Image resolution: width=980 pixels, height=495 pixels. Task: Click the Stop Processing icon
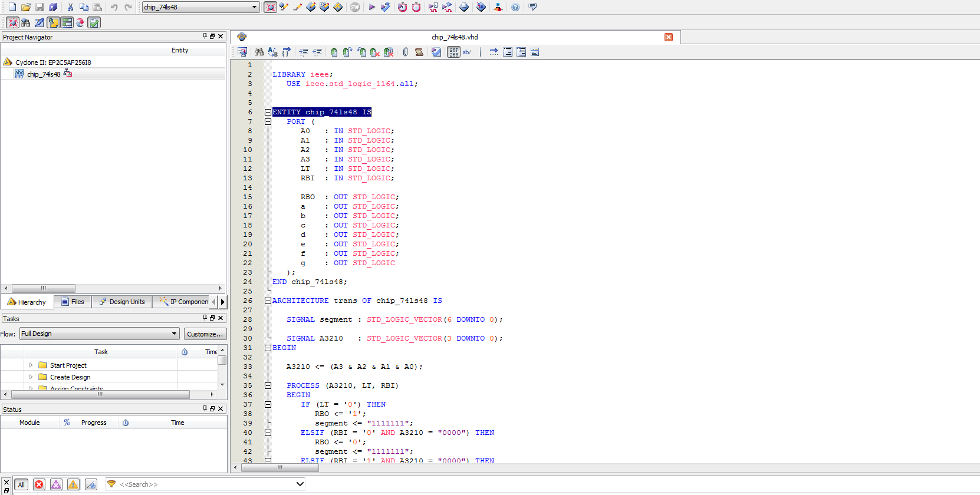point(355,7)
